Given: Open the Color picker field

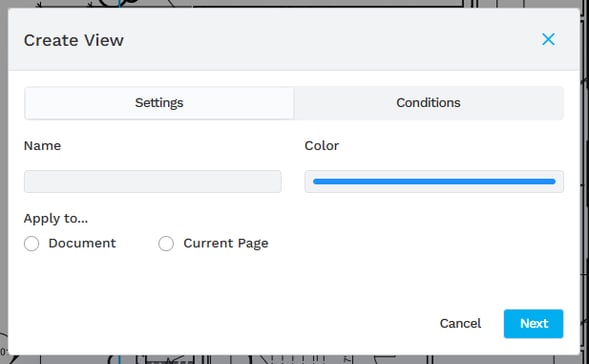Looking at the screenshot, I should tap(434, 181).
